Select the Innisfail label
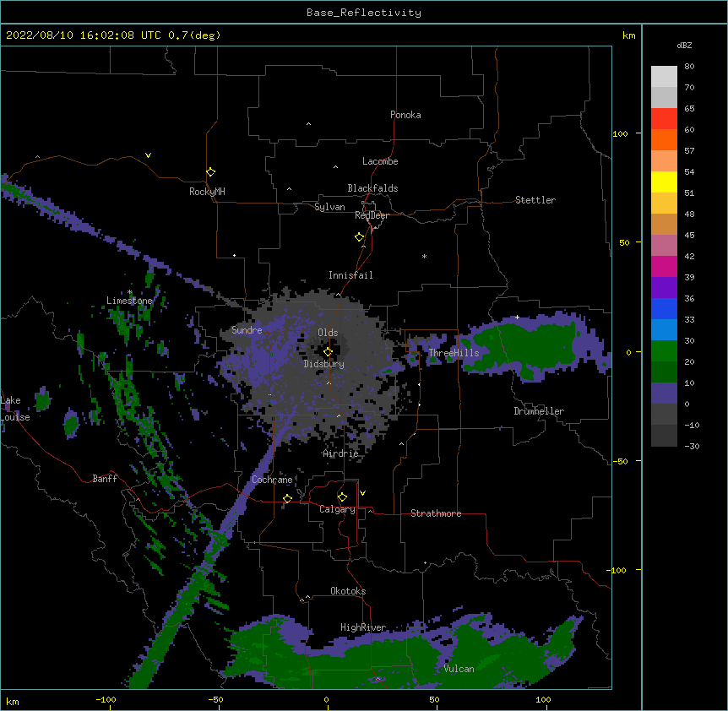The height and width of the screenshot is (711, 728). [350, 275]
